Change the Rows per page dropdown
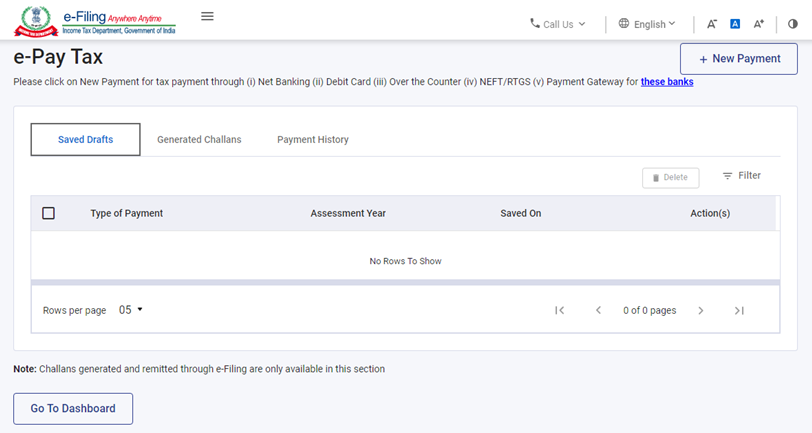This screenshot has width=812, height=433. 131,310
